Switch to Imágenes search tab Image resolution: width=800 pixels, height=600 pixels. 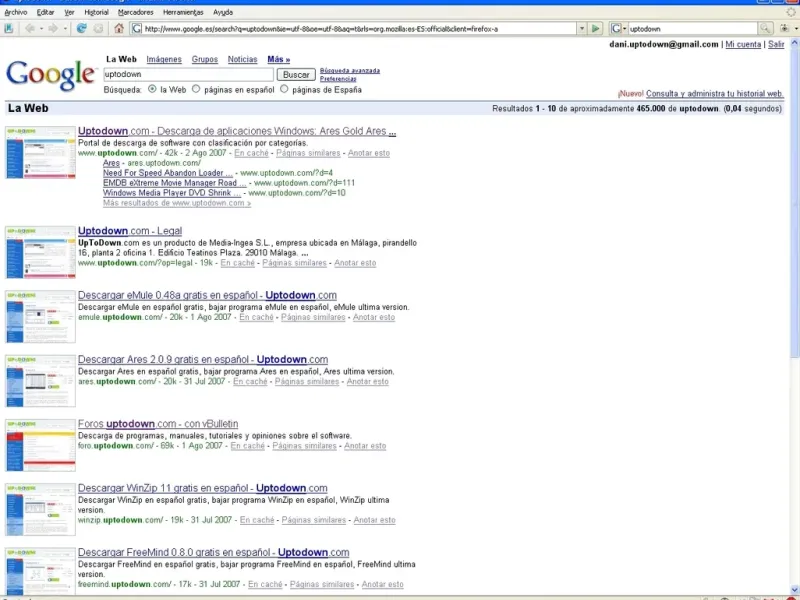164,59
